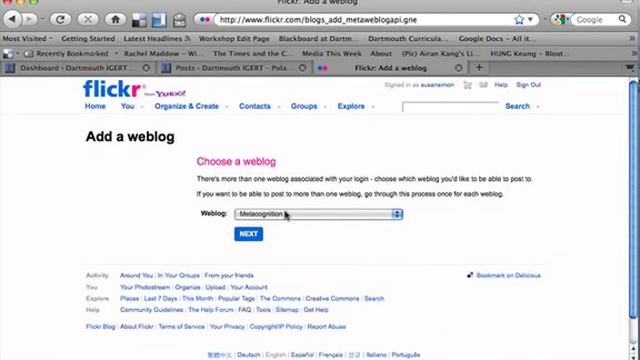Click Contacts in the Flickr navigation
The image size is (640, 360).
[x=255, y=106]
